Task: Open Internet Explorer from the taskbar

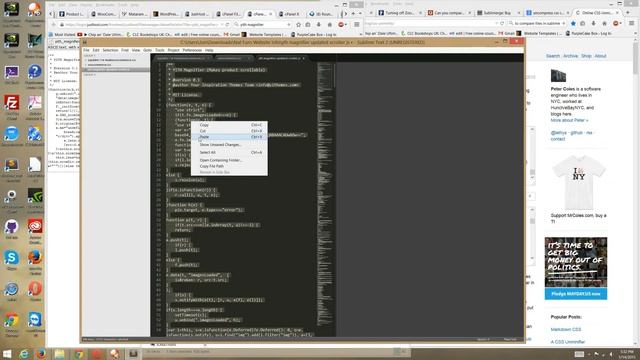Action: [x=24, y=354]
